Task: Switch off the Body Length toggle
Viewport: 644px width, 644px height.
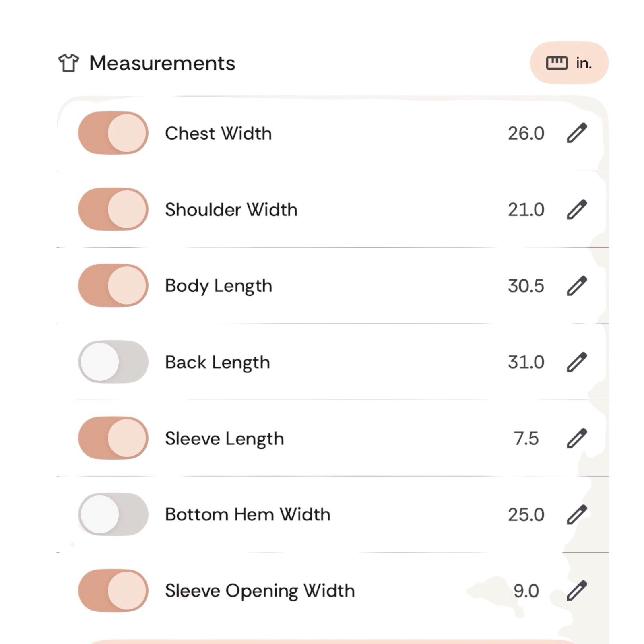Action: [x=113, y=286]
